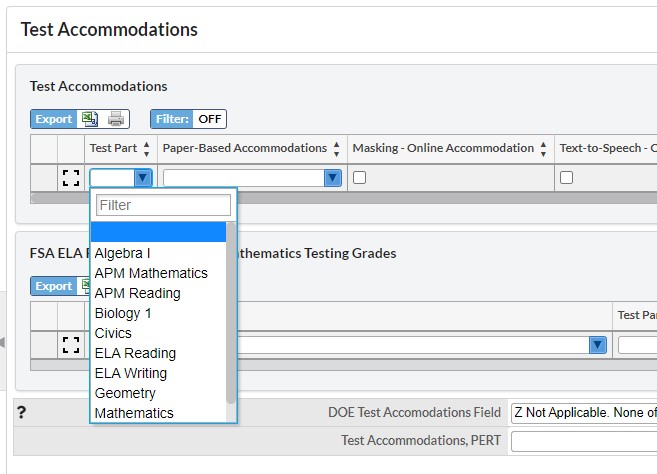Open the wide dropdown in FSA ELA table
Viewport: 657px width, 474px height.
point(597,345)
